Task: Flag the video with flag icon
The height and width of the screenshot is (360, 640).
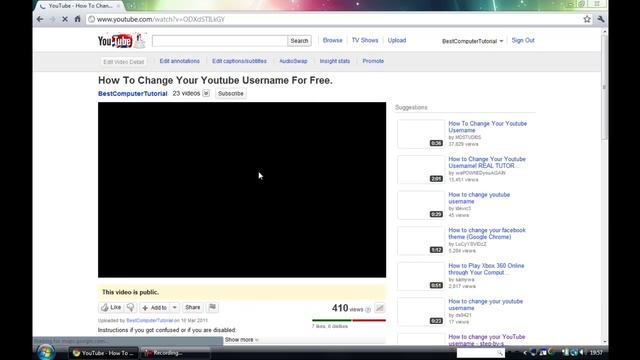Action: click(x=212, y=307)
